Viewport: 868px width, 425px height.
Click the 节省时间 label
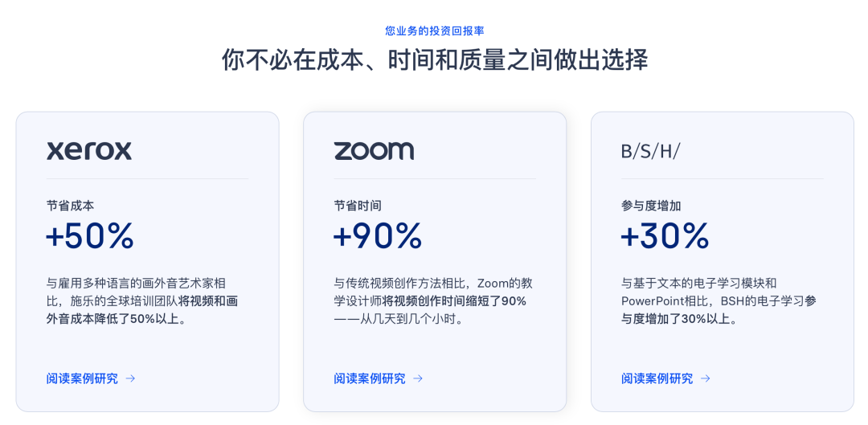click(358, 206)
